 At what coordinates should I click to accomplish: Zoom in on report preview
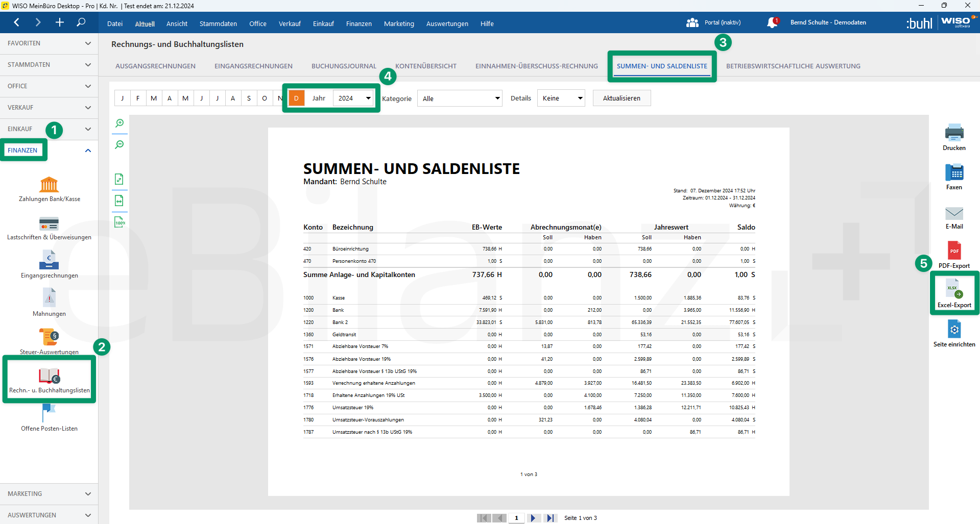pos(119,123)
